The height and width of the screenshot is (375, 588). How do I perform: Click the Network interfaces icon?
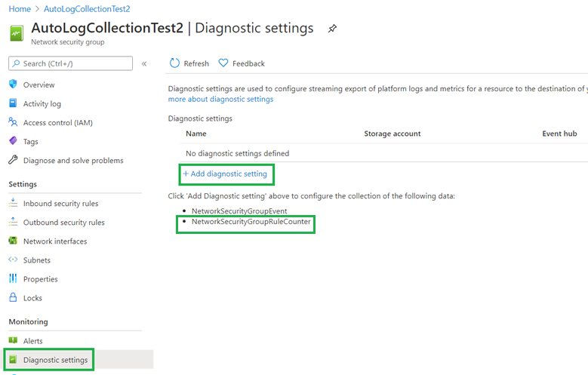point(13,241)
